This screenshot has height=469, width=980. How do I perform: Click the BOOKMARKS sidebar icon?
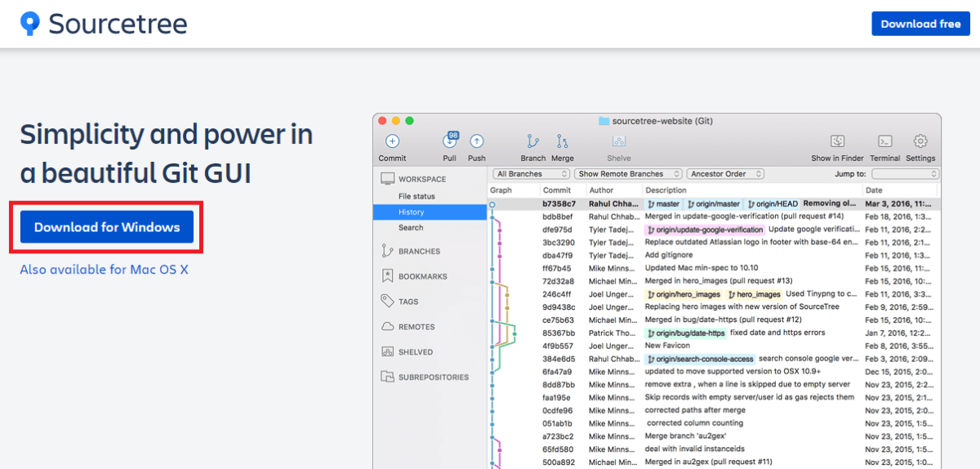tap(387, 276)
